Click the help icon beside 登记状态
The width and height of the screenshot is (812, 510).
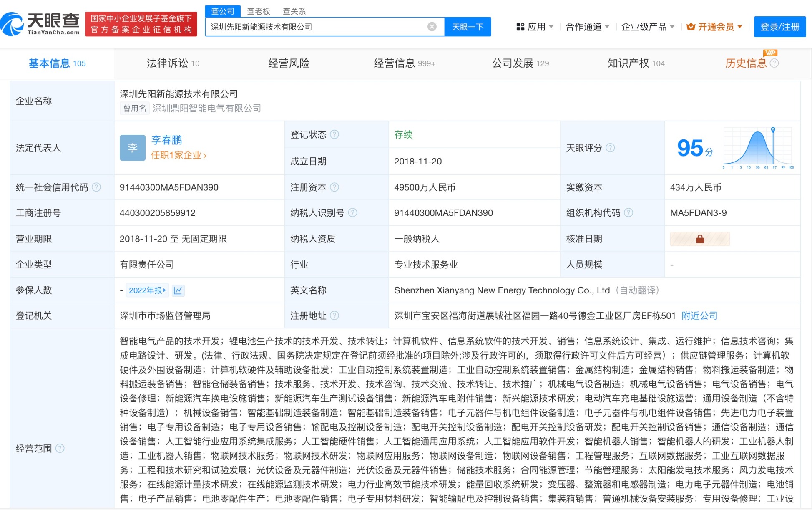click(334, 134)
